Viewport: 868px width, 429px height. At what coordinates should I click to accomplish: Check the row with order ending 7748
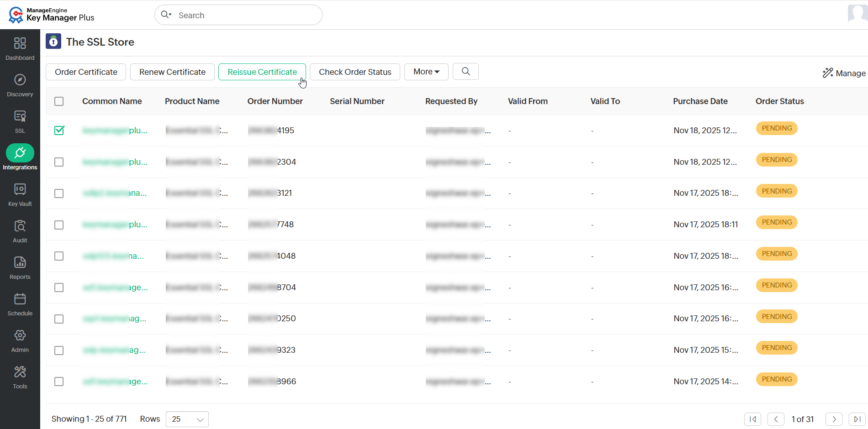[59, 225]
